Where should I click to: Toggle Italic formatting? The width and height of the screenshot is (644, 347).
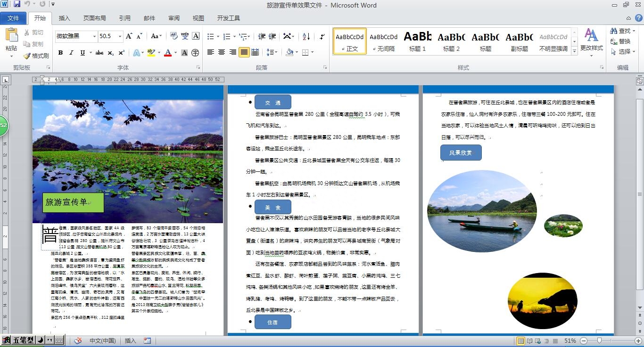(71, 53)
